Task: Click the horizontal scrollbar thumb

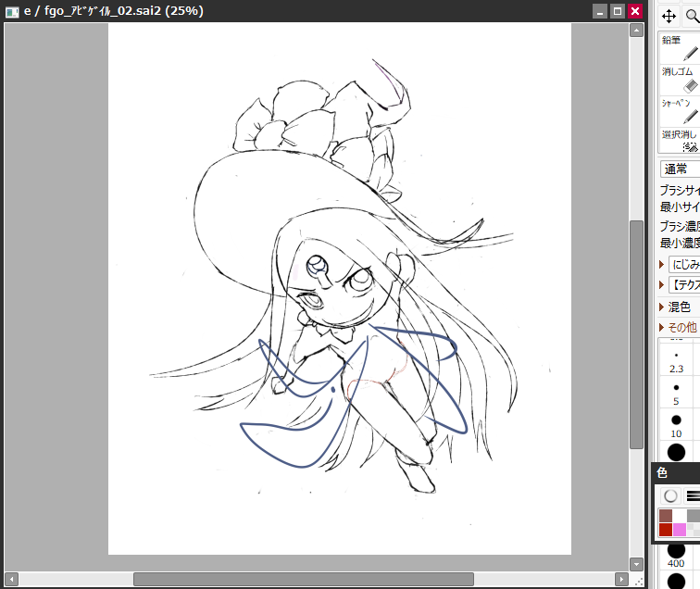Action: [x=304, y=580]
